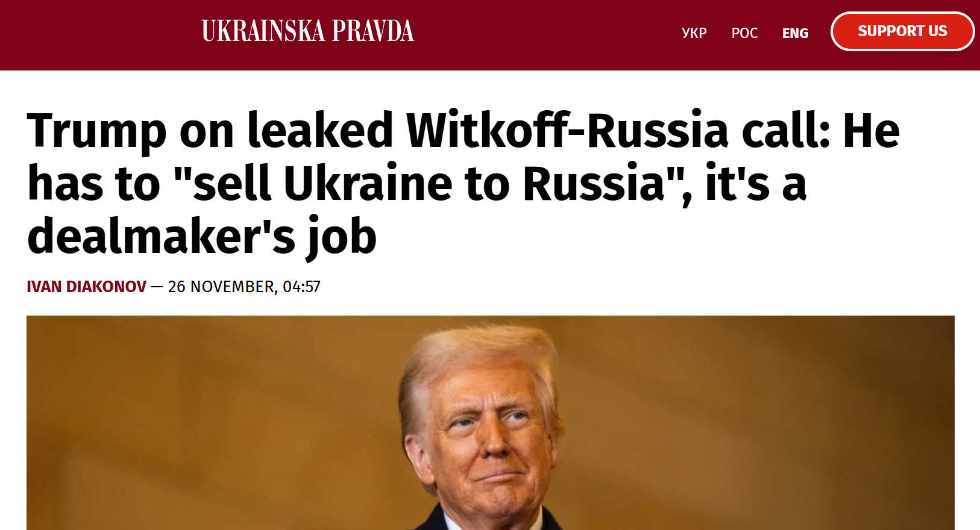
Task: Click "Witkoff-Russia" in the headline
Action: pyautogui.click(x=567, y=131)
